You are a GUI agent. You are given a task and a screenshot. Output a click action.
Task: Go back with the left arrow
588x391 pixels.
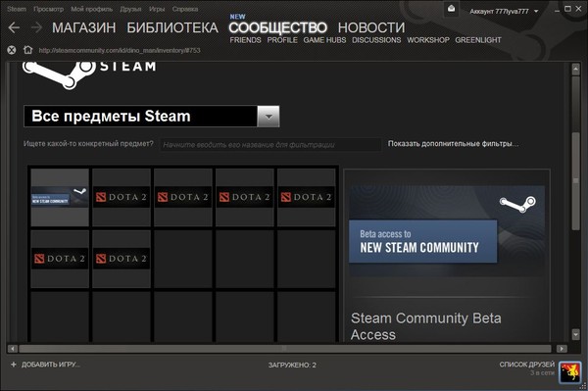pyautogui.click(x=14, y=27)
